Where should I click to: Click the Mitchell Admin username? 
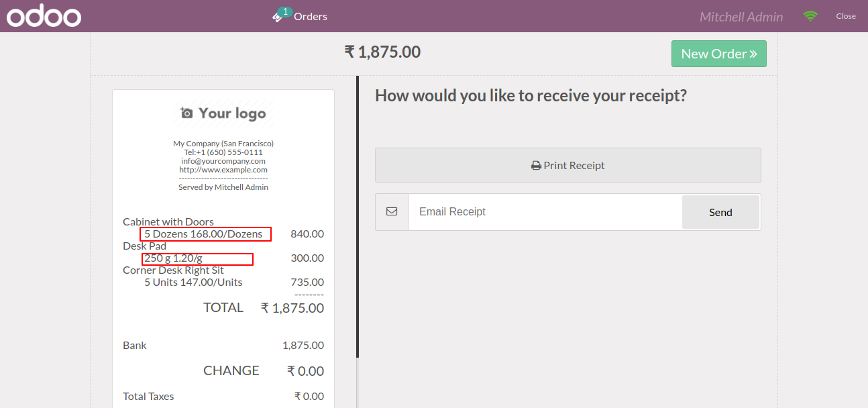[741, 17]
